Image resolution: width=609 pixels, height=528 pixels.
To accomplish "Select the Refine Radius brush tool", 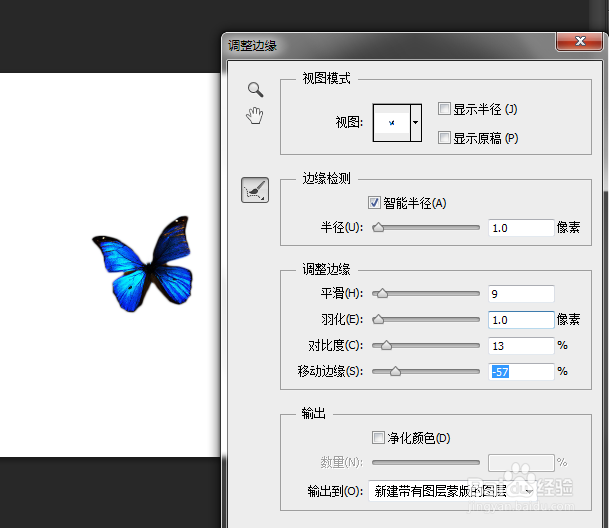I will 255,190.
